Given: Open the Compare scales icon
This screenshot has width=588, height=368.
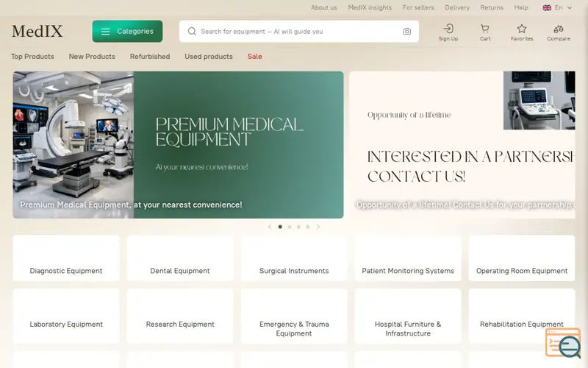Looking at the screenshot, I should pyautogui.click(x=559, y=29).
